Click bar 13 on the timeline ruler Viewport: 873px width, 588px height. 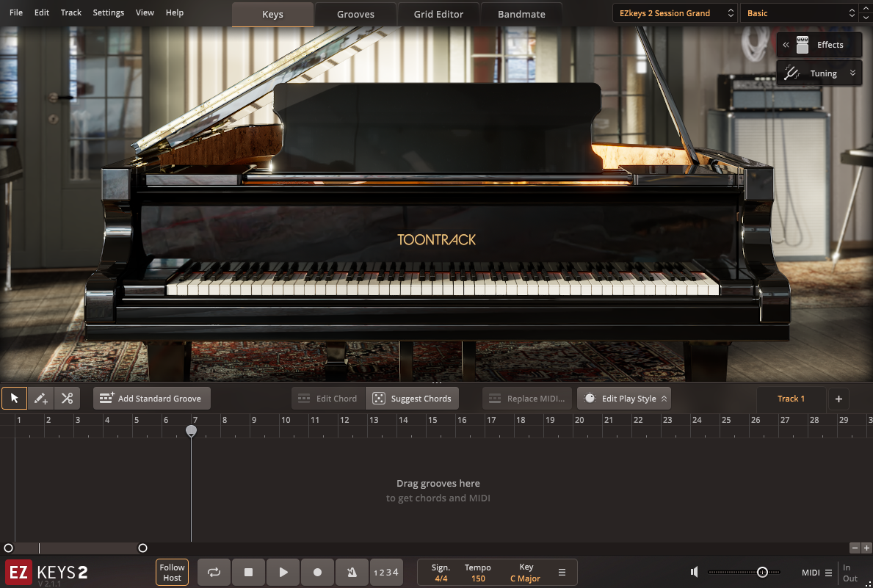point(374,420)
